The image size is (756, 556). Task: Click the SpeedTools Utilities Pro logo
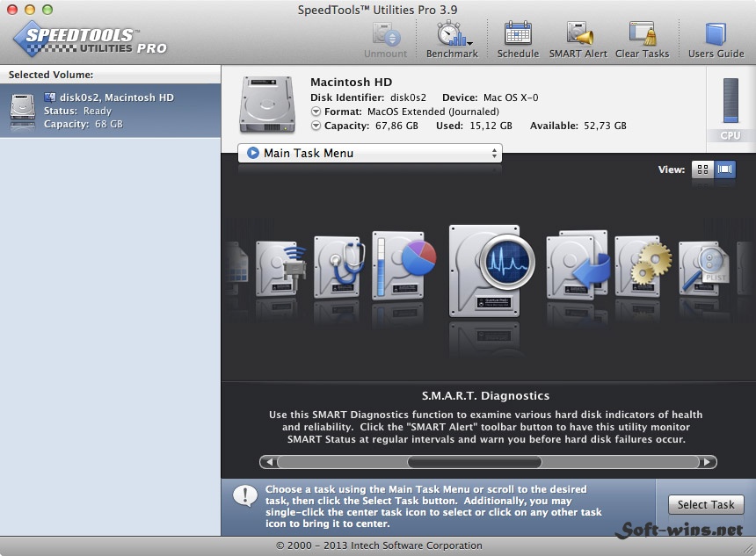[91, 40]
